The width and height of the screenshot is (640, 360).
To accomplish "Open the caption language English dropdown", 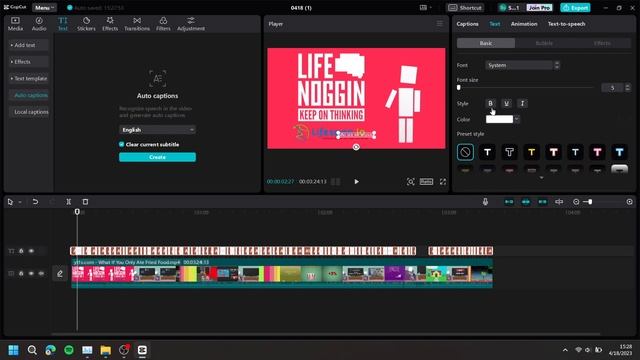I will tap(158, 130).
